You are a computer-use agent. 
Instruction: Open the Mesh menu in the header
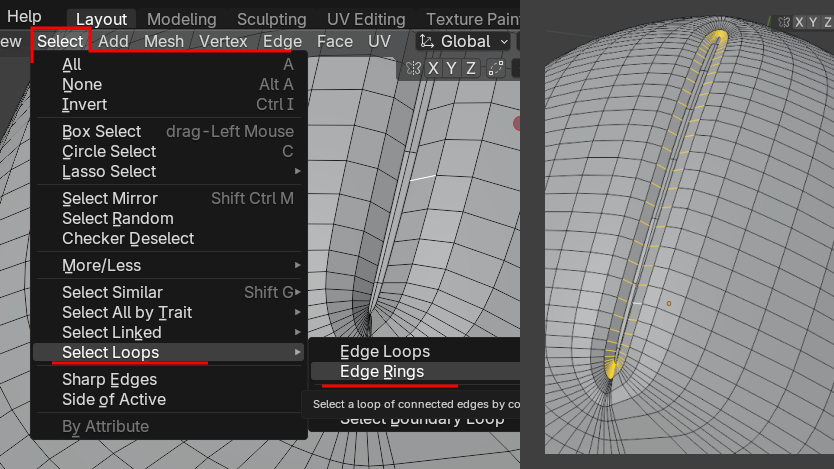click(x=164, y=41)
